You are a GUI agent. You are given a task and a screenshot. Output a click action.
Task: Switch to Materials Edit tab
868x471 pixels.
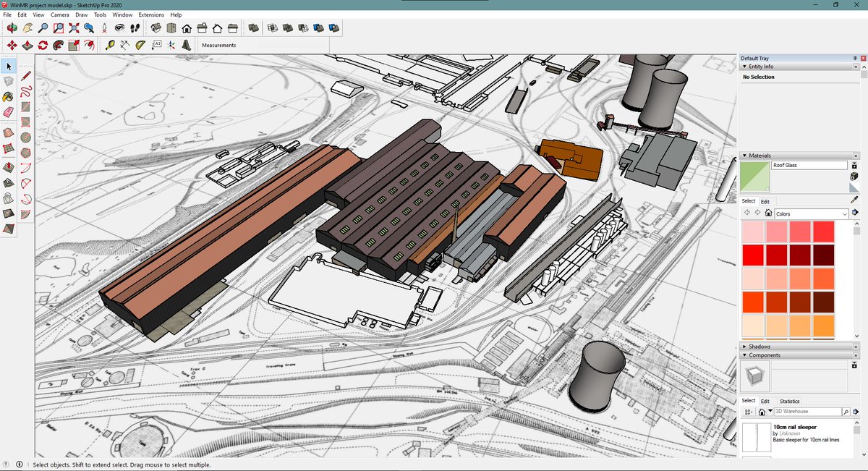tap(765, 201)
